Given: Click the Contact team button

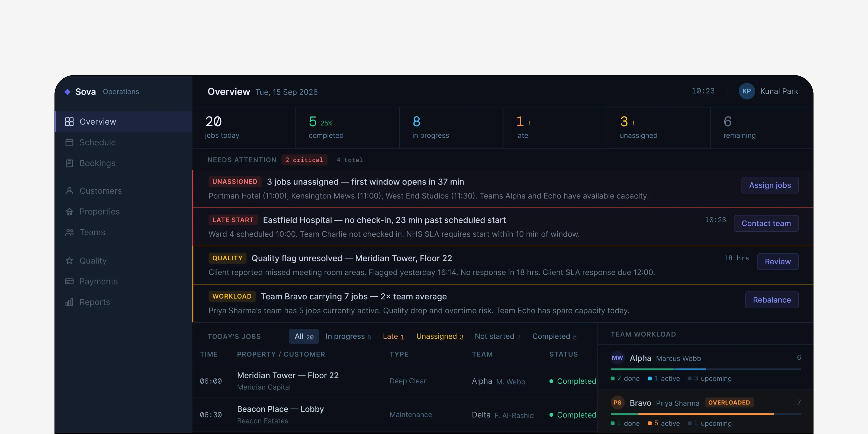Looking at the screenshot, I should pos(766,223).
